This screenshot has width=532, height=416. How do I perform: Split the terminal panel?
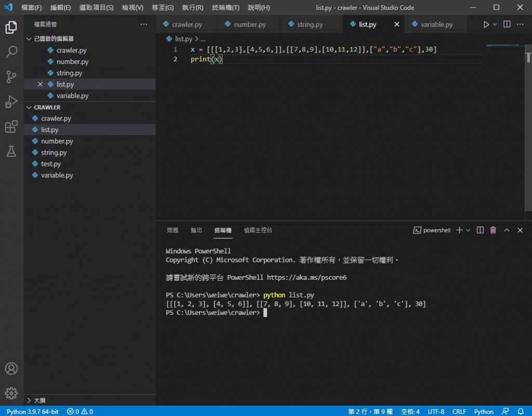click(x=480, y=230)
